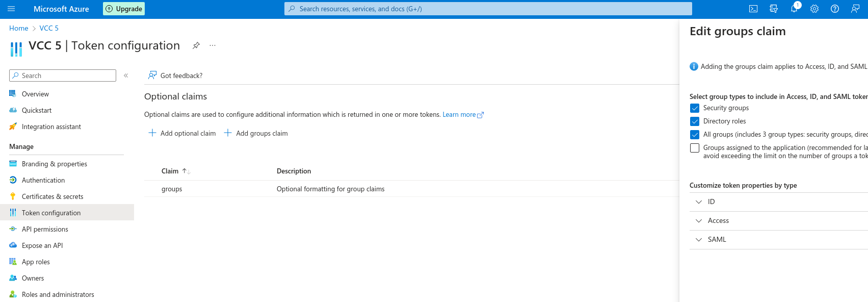This screenshot has height=302, width=868.
Task: Pin VCC 5 Token configuration blade
Action: coord(196,45)
